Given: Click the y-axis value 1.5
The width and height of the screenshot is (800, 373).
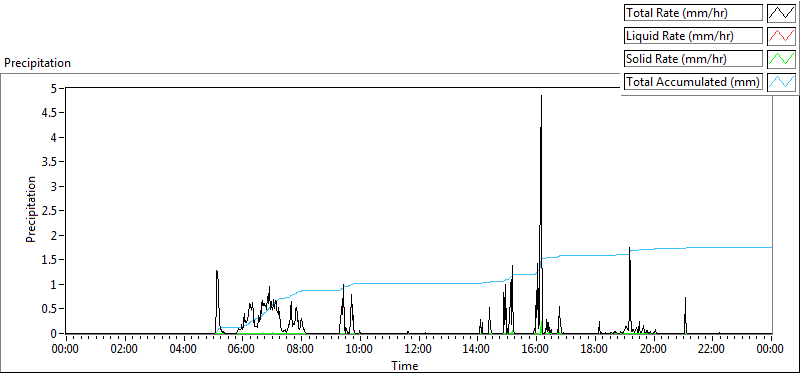Looking at the screenshot, I should (x=50, y=260).
